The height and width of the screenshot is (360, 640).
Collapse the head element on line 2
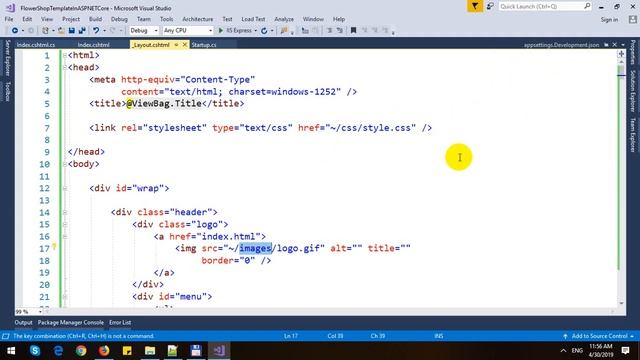coord(65,67)
